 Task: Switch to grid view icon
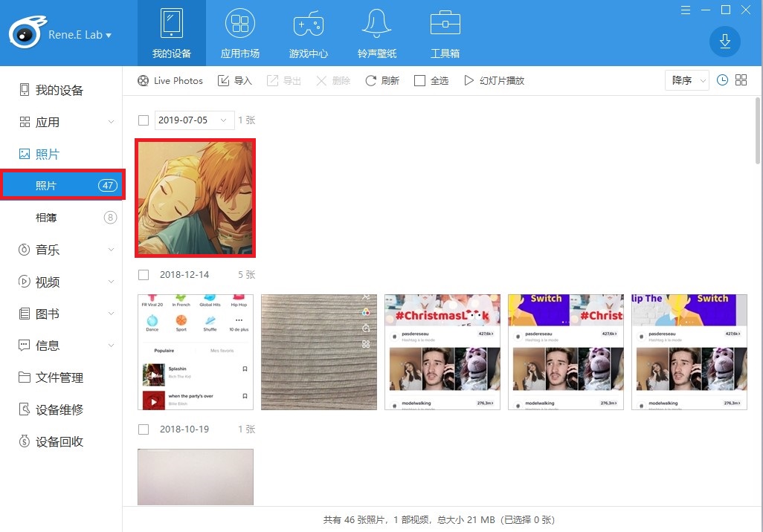point(741,80)
